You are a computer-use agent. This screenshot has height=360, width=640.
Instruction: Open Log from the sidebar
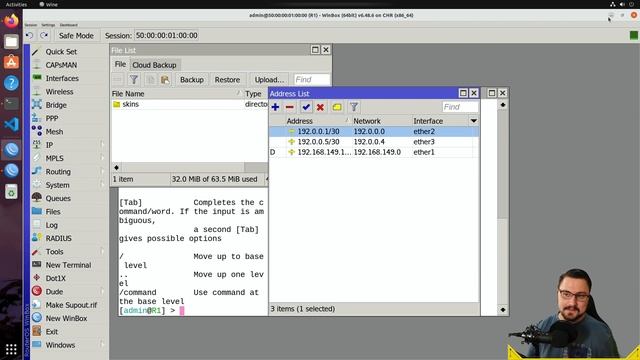pos(51,225)
